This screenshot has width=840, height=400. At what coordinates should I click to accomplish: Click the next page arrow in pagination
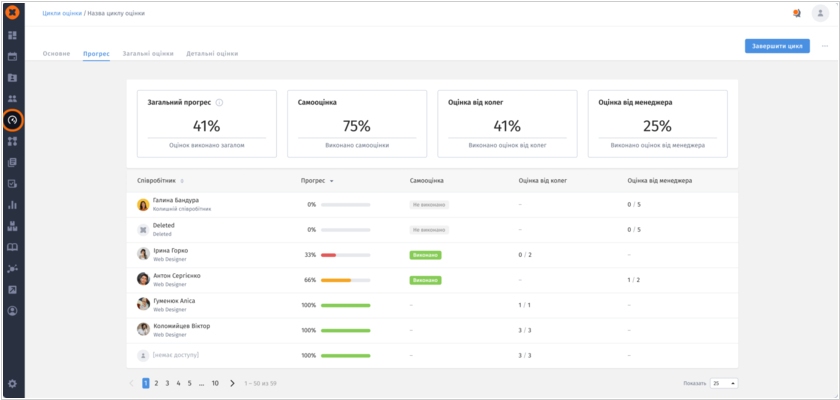tap(232, 383)
